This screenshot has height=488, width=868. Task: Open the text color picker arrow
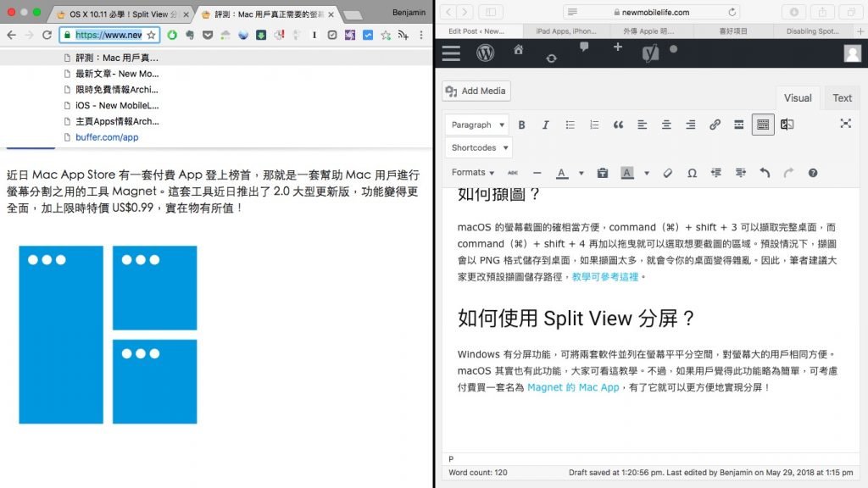click(581, 173)
